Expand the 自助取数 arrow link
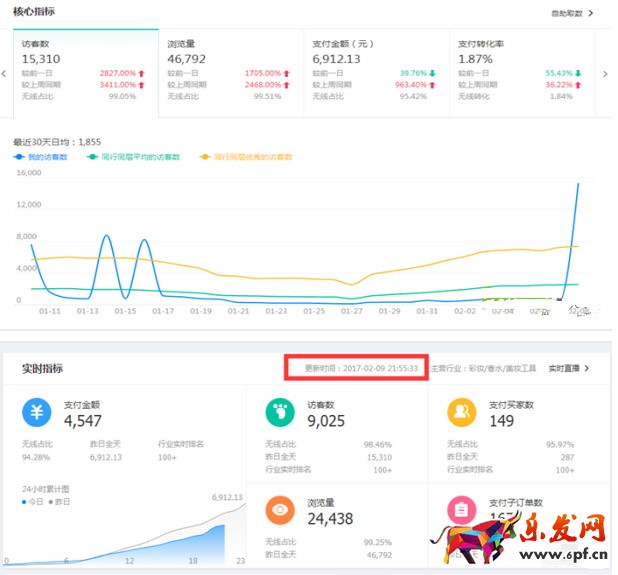Image resolution: width=618 pixels, height=575 pixels. click(x=573, y=13)
